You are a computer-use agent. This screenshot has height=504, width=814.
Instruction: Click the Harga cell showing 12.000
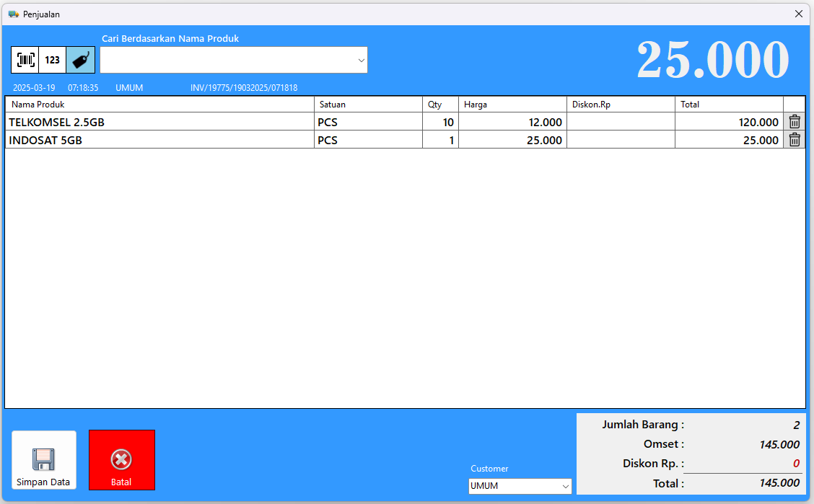point(512,123)
